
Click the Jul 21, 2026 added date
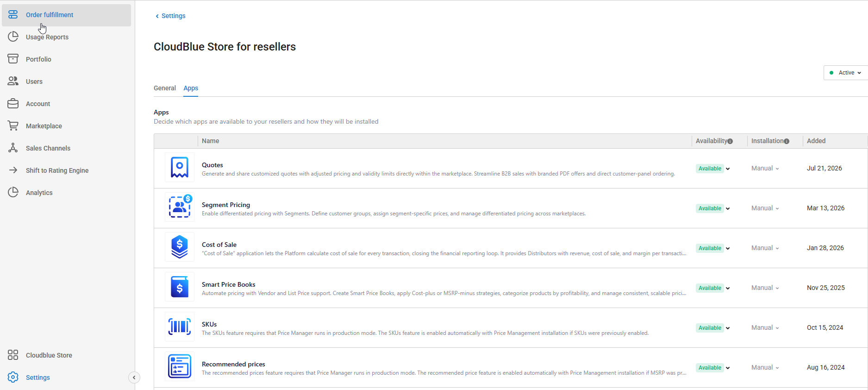[x=824, y=168]
